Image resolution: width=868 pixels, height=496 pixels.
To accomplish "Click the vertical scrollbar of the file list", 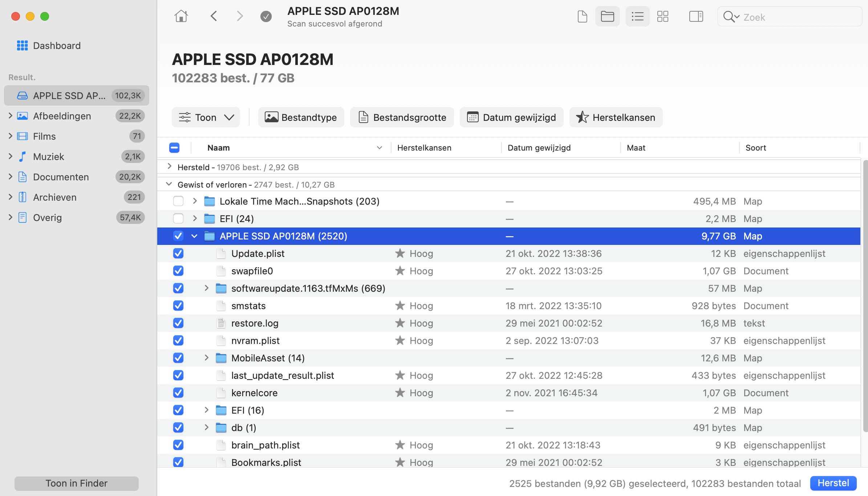I will [x=865, y=296].
